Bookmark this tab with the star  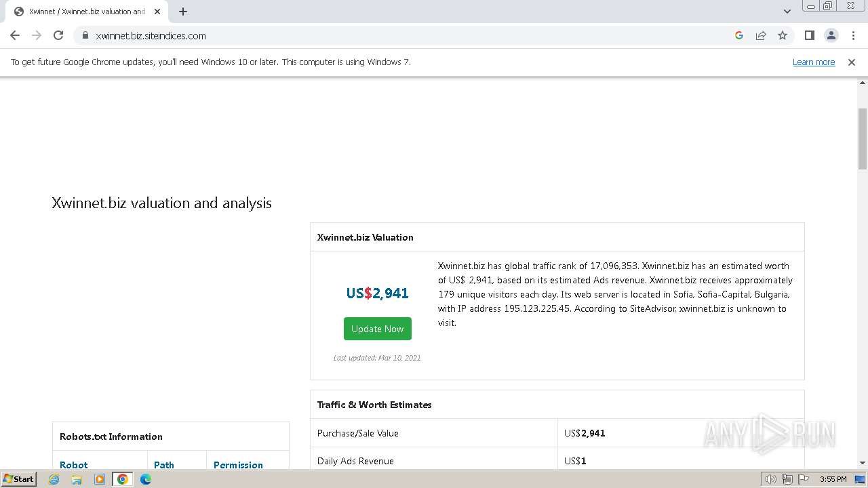(783, 35)
